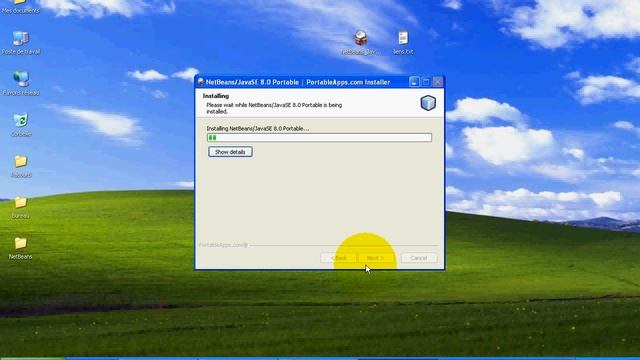Image resolution: width=640 pixels, height=360 pixels.
Task: Open the fourth desktop folder icon
Action: click(x=21, y=166)
